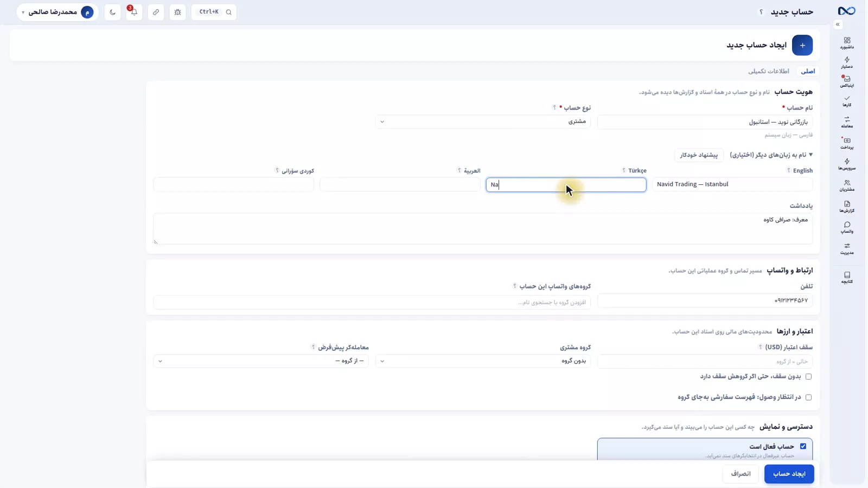Image resolution: width=868 pixels, height=488 pixels.
Task: Open the کتابچه (handbook) sidebar icon
Action: pyautogui.click(x=847, y=278)
